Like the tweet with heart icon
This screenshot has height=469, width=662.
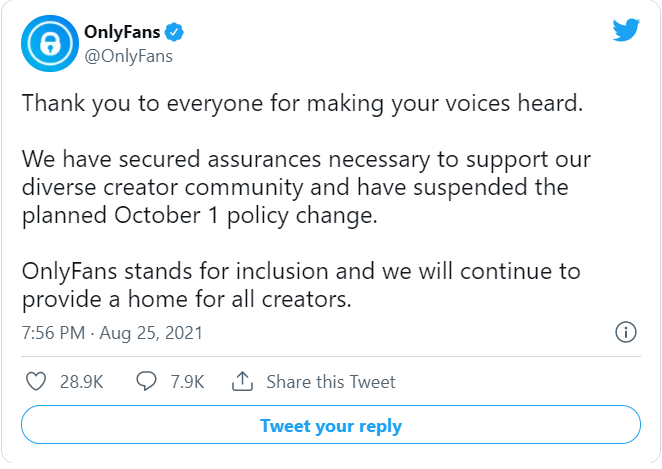click(36, 381)
